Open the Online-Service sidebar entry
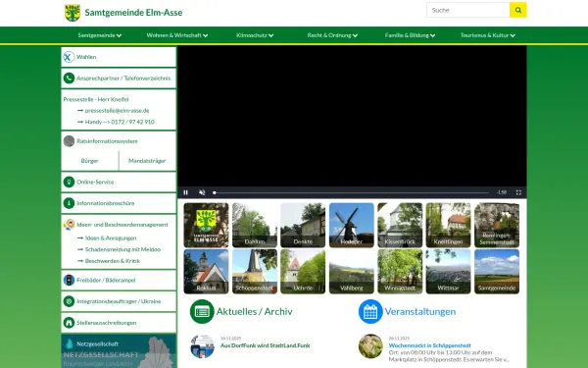Screen dimensions: 588x368 119,182
